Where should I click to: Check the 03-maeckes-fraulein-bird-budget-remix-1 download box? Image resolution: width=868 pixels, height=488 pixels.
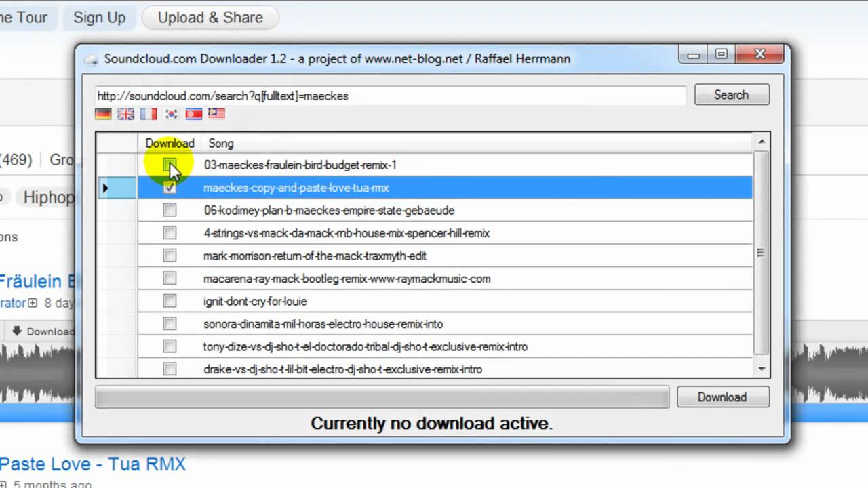170,165
